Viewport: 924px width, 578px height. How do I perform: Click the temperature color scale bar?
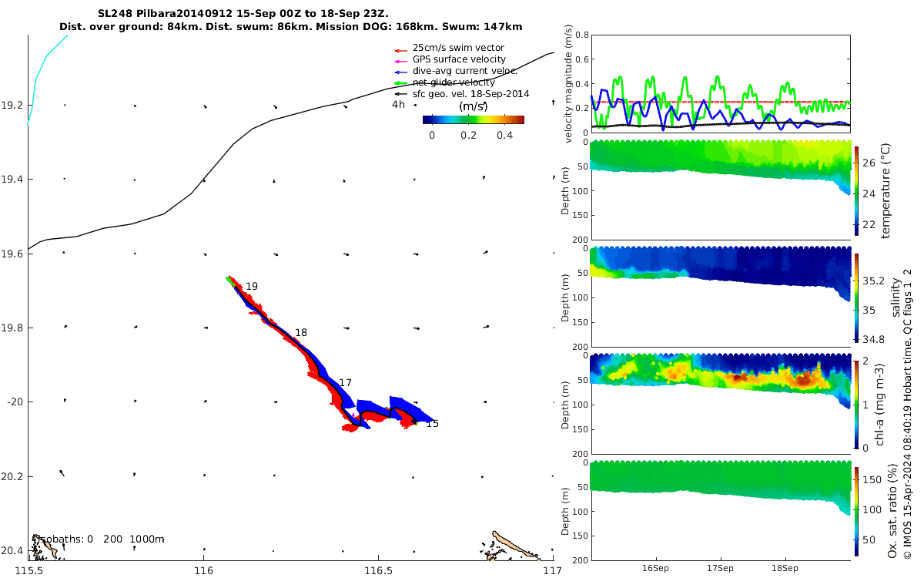pos(856,190)
